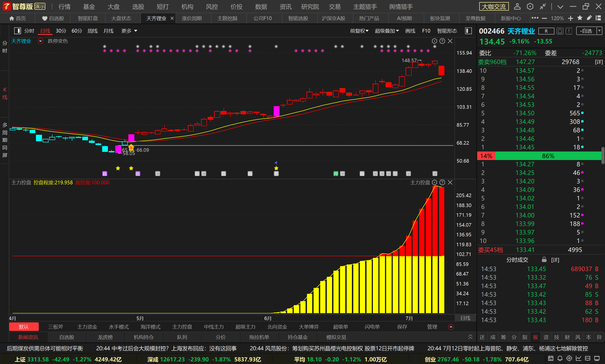Select the 主力控盘 indicator preset
The image size is (605, 364).
tap(182, 327)
